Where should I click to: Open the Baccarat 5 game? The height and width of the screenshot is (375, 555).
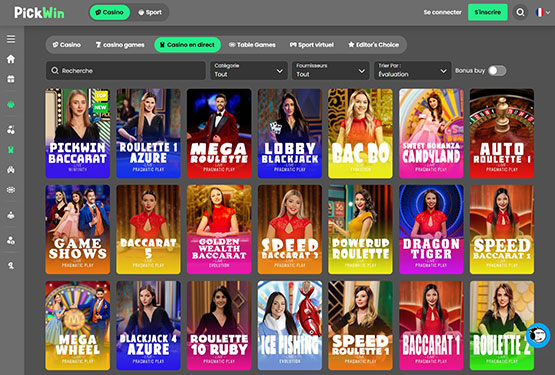(x=148, y=229)
